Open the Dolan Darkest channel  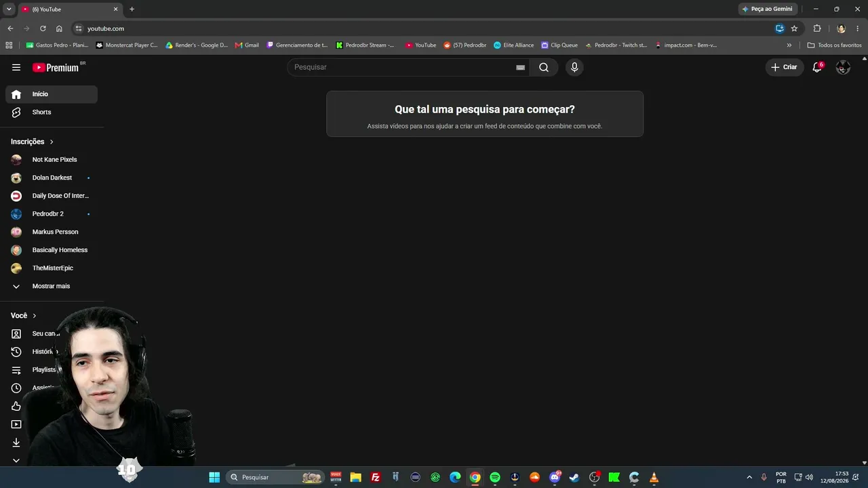(52, 178)
